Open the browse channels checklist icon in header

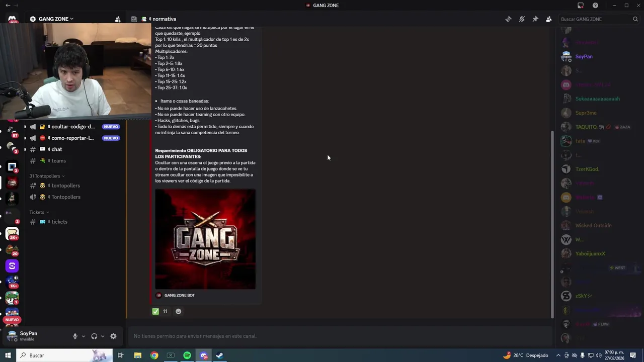click(134, 19)
